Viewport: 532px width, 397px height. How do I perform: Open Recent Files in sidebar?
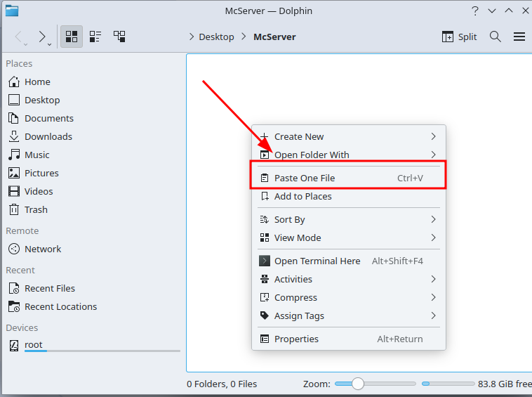pyautogui.click(x=49, y=288)
